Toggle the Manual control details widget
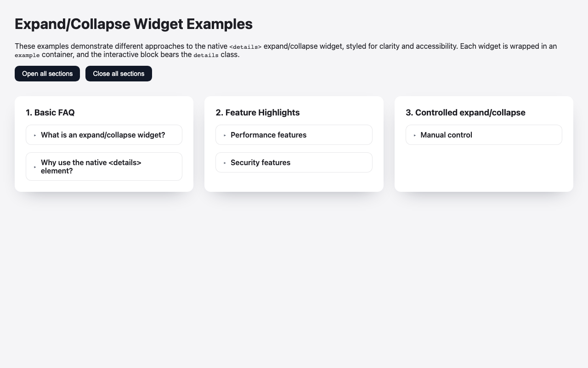The width and height of the screenshot is (588, 368). point(446,135)
